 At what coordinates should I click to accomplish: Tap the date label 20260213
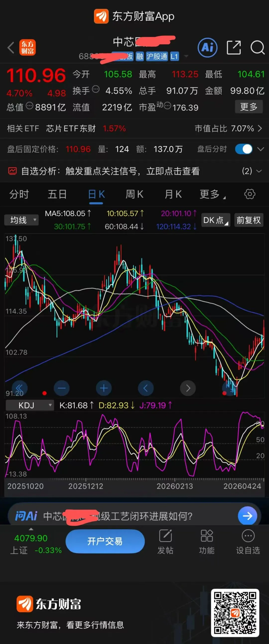pos(175,486)
